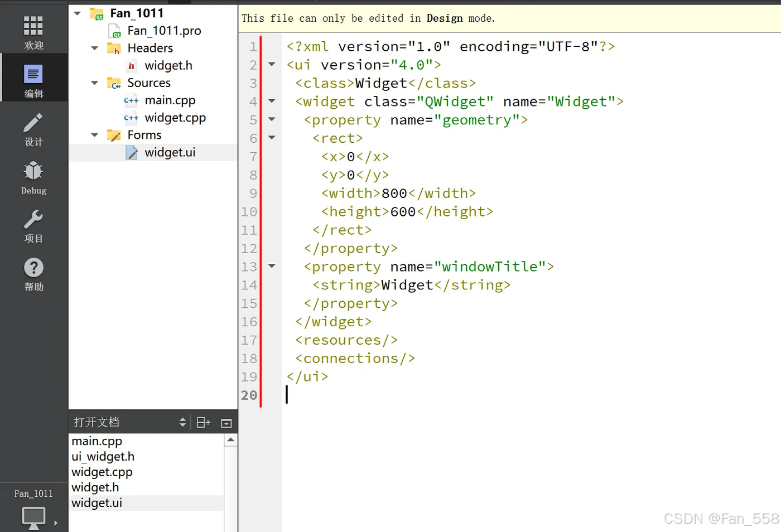Select main.cpp in the Sources folder
The width and height of the screenshot is (781, 532).
pos(170,101)
